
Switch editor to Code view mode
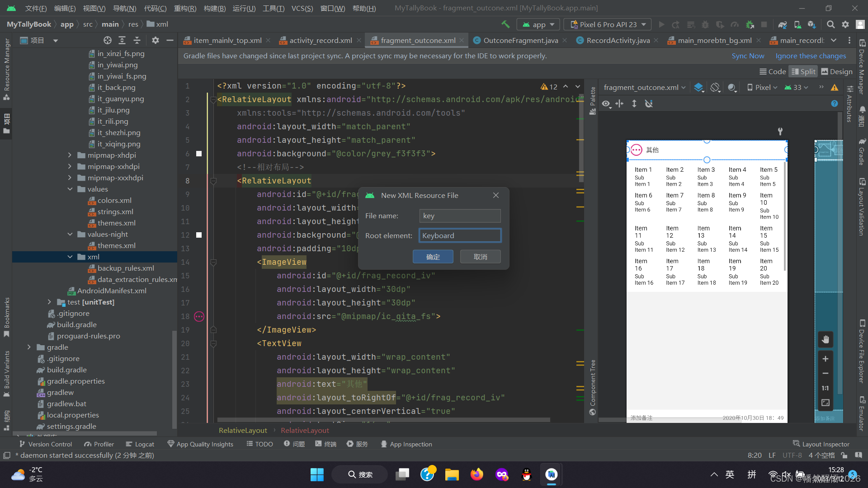click(773, 71)
